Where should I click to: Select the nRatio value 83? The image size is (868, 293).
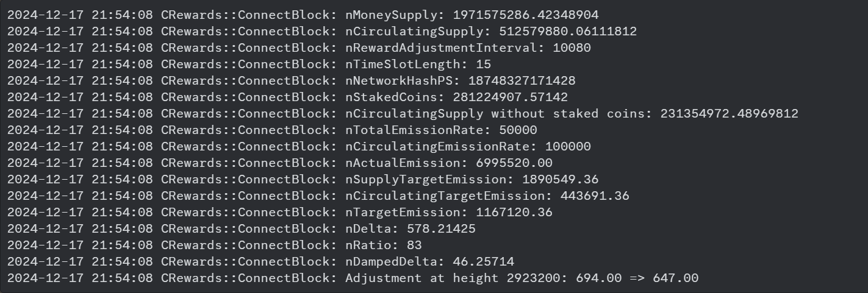click(x=415, y=245)
